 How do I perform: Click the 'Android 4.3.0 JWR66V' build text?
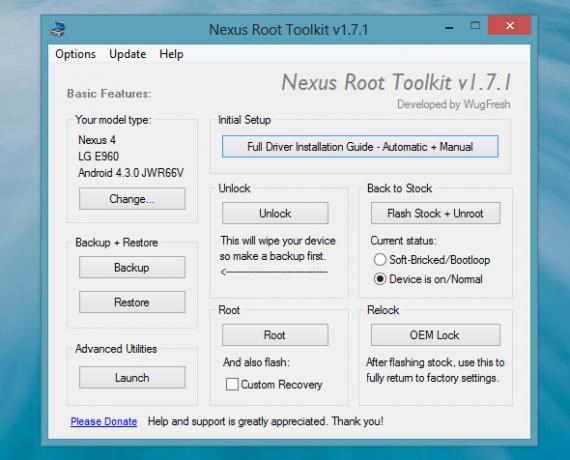[x=131, y=173]
